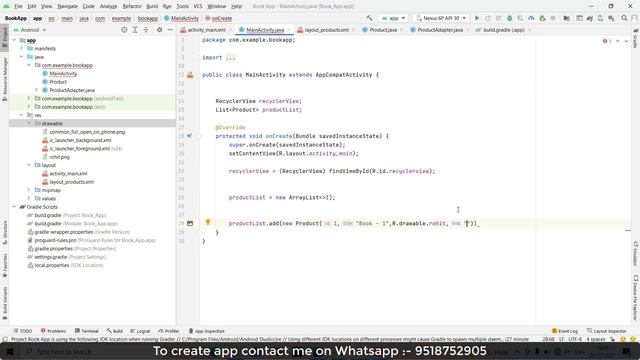Select gradle.properties file

pyautogui.click(x=53, y=249)
